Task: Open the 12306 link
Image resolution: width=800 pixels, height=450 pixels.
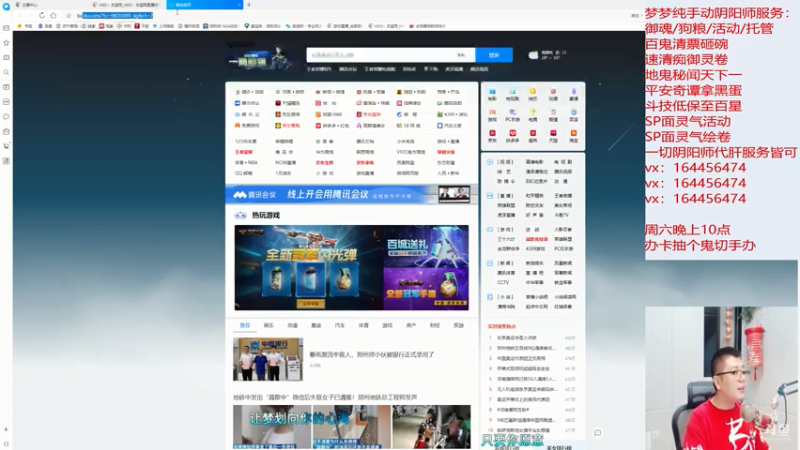Action: tap(245, 141)
